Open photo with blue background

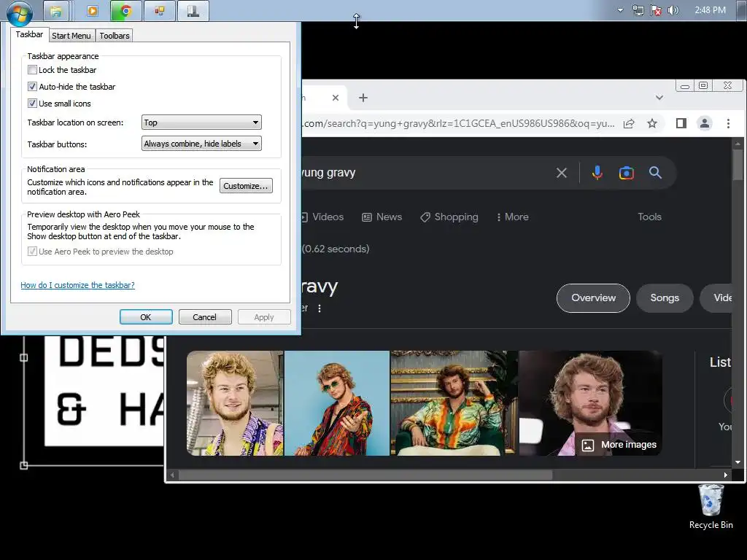click(x=337, y=403)
